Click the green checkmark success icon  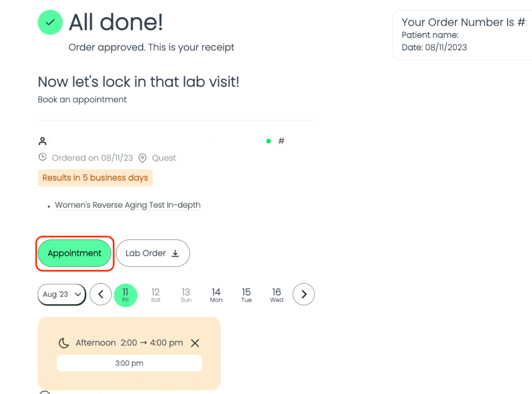[x=50, y=22]
